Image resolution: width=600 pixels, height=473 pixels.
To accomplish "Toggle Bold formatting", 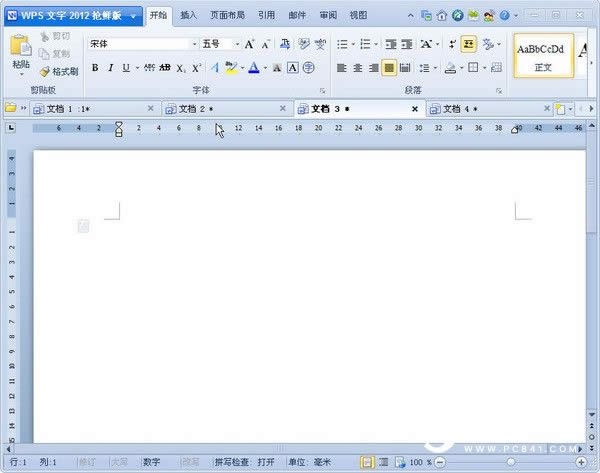I will (x=96, y=68).
